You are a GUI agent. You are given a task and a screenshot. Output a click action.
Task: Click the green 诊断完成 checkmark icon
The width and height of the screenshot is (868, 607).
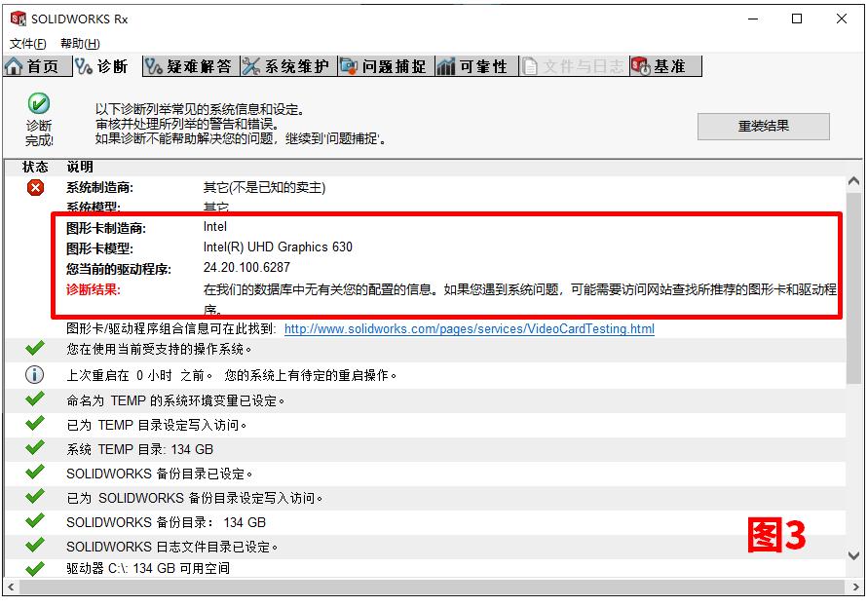tap(39, 103)
